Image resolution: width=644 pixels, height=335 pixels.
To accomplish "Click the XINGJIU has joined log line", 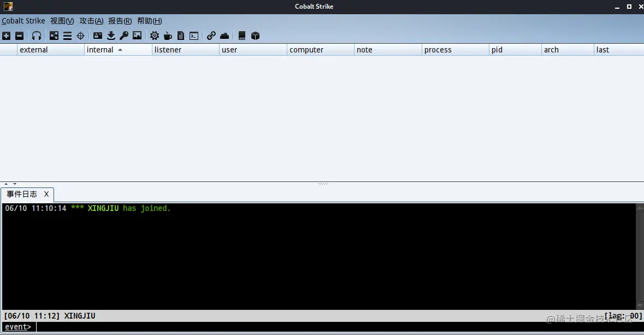I will pyautogui.click(x=87, y=208).
